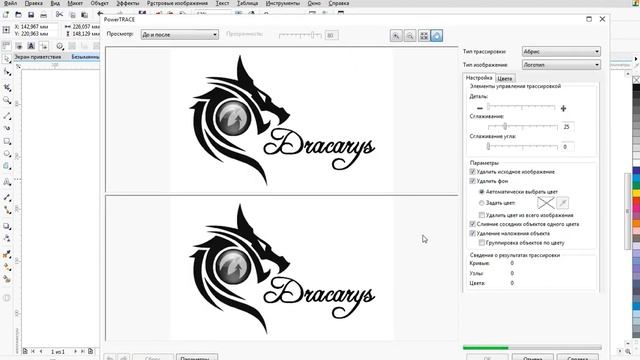Switch to the Цвета tab
The height and width of the screenshot is (360, 640).
[505, 78]
